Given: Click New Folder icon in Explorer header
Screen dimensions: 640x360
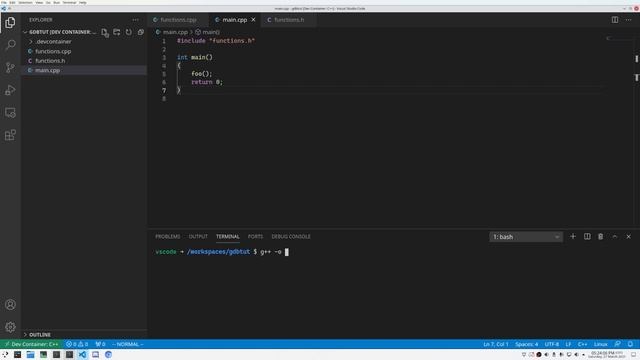Looking at the screenshot, I should [117, 32].
